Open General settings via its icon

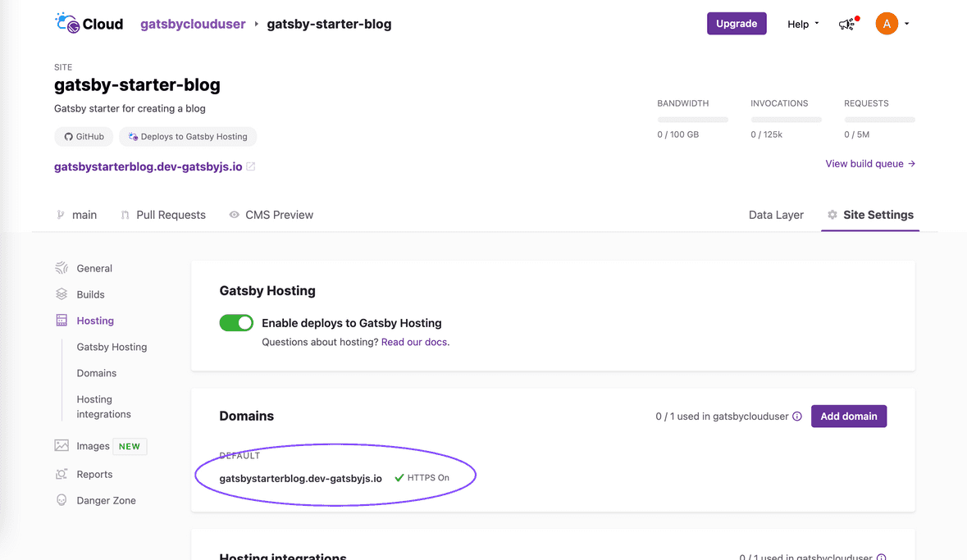point(63,267)
